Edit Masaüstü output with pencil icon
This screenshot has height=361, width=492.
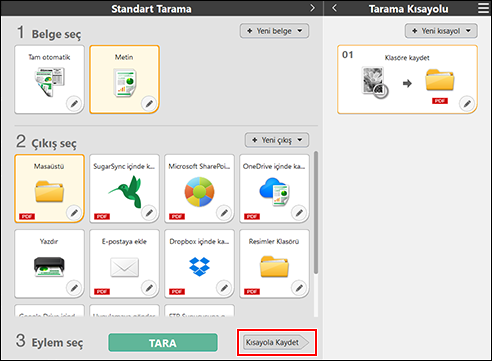tap(74, 213)
